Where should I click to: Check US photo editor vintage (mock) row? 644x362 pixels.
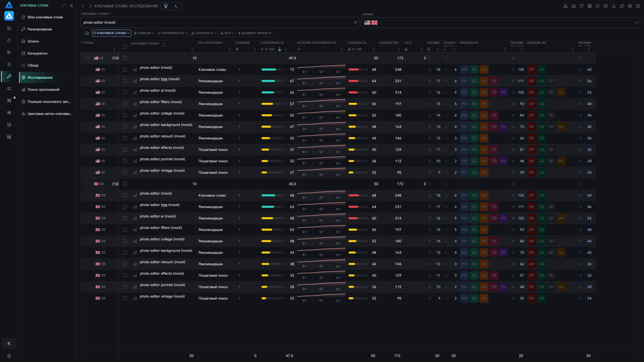pos(125,173)
